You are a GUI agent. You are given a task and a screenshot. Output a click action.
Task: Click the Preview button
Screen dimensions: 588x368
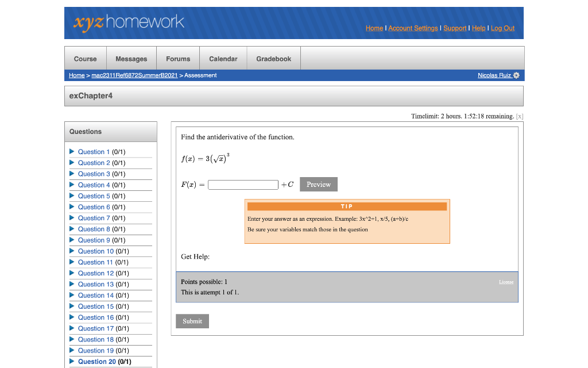(x=318, y=184)
